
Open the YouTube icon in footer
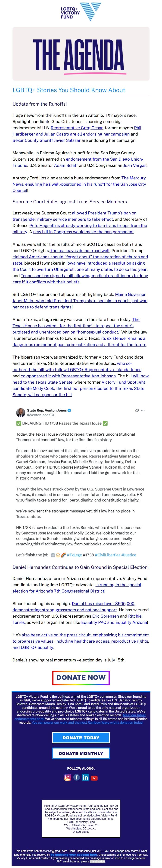coord(94,778)
